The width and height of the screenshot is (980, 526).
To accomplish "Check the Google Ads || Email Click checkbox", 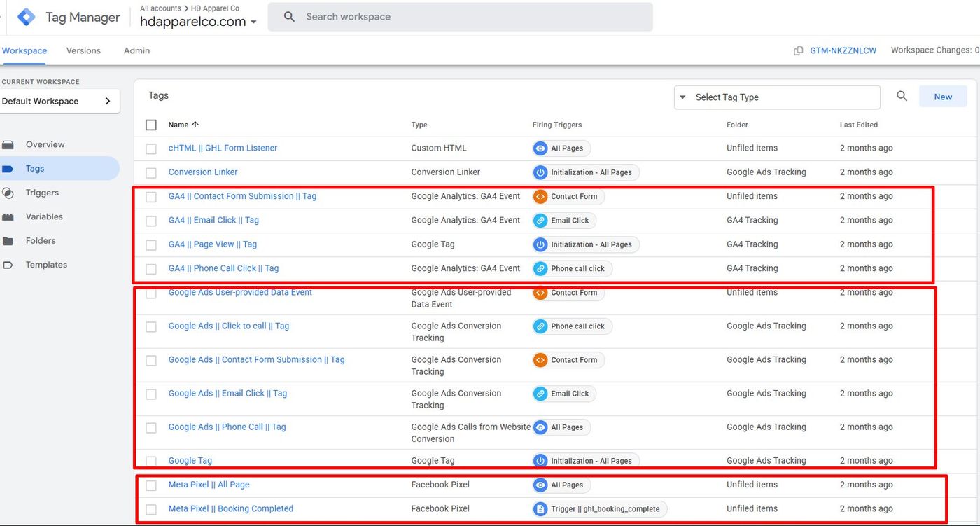I will [151, 394].
